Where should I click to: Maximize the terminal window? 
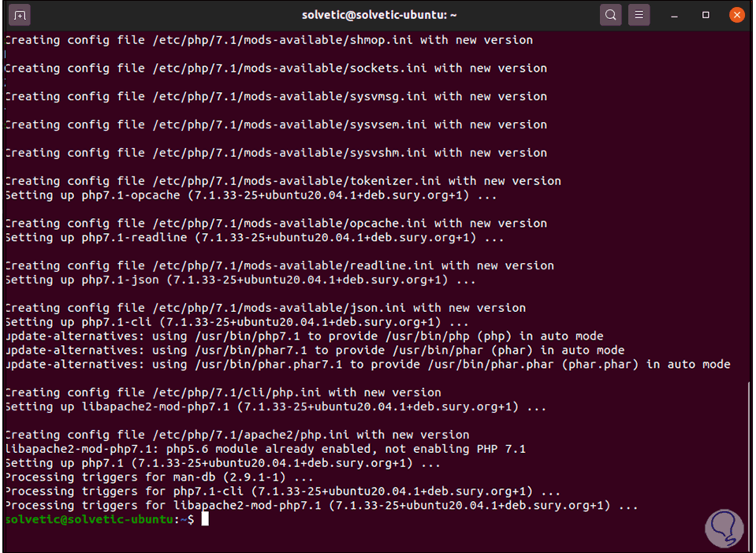706,15
